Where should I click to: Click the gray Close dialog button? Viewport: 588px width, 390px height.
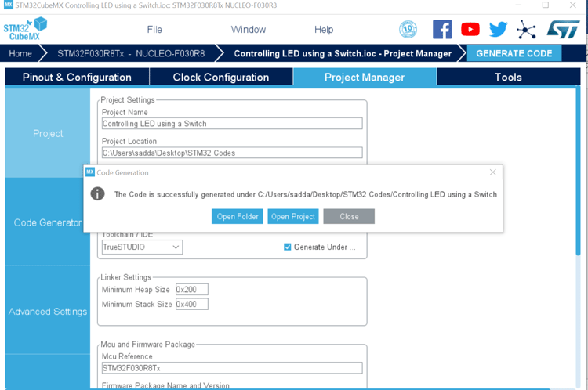349,217
